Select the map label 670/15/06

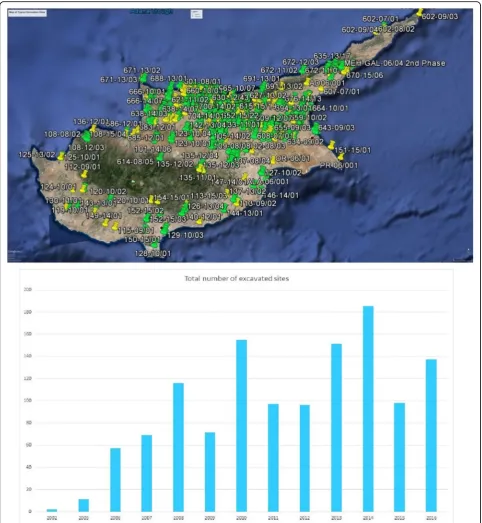click(x=365, y=75)
